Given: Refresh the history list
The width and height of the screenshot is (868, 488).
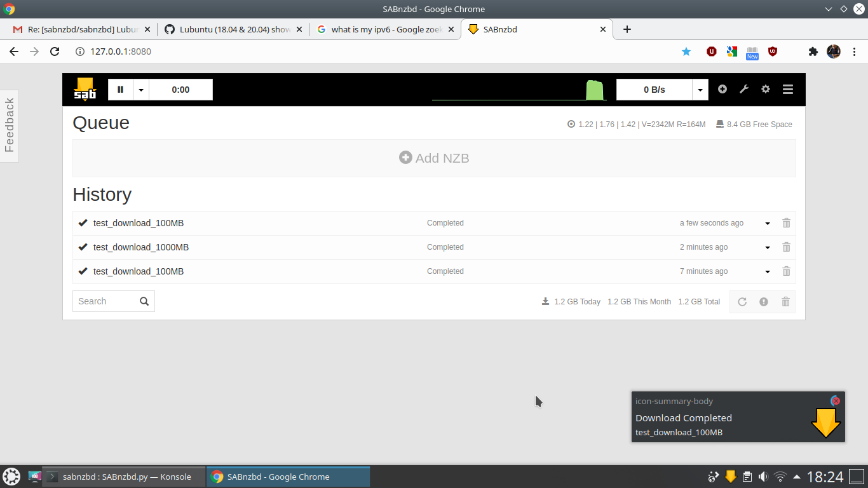Looking at the screenshot, I should 742,301.
